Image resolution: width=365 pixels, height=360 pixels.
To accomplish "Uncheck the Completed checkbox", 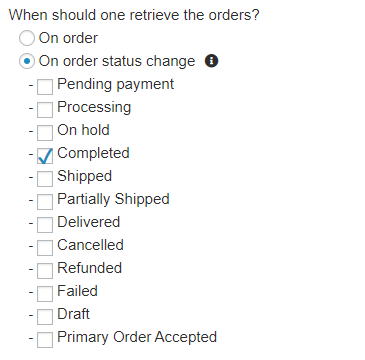I will click(x=45, y=156).
